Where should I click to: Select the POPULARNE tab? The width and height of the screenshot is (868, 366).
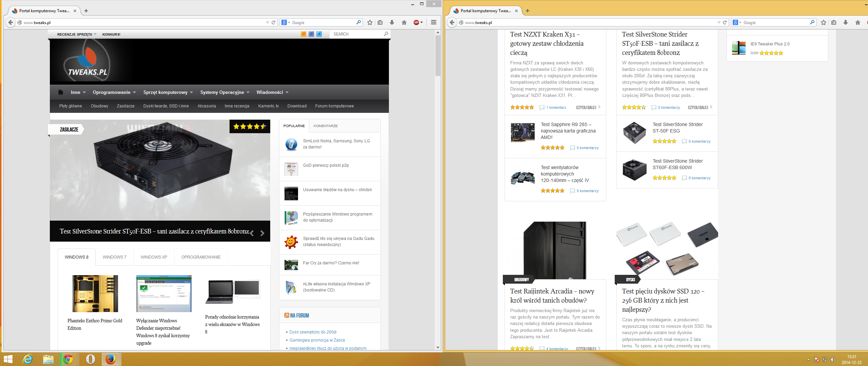(x=294, y=126)
